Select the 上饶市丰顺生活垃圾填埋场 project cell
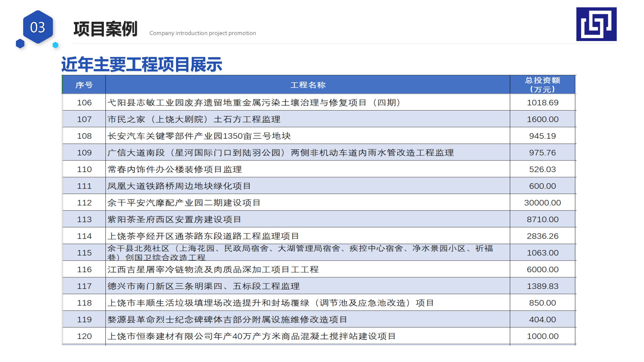This screenshot has height=362, width=644. click(x=308, y=303)
